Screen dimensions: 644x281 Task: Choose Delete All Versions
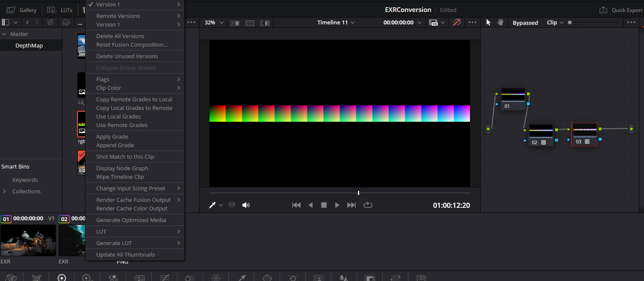[135, 36]
